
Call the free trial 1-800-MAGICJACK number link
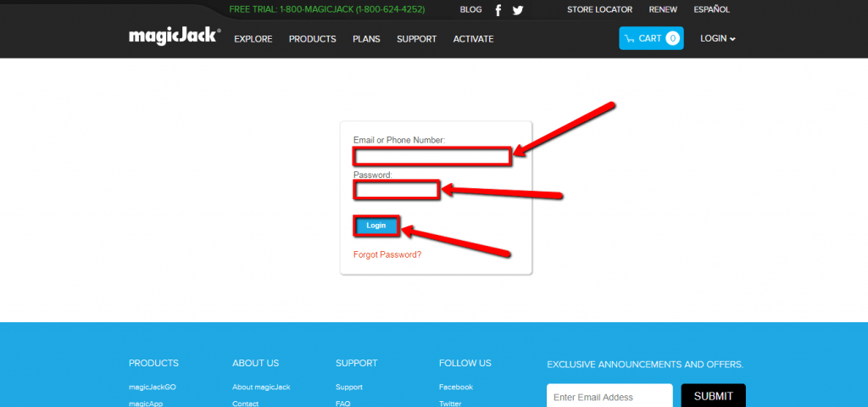[326, 9]
